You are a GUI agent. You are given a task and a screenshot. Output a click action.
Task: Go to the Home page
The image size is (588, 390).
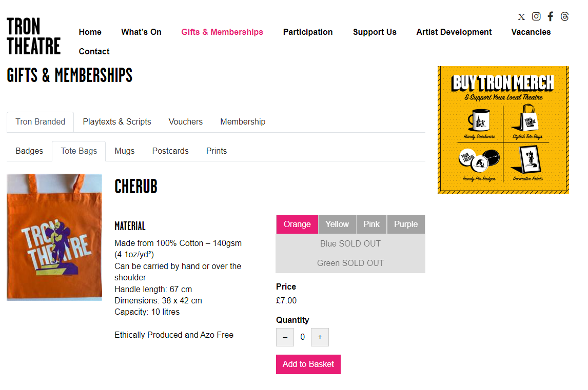click(90, 32)
